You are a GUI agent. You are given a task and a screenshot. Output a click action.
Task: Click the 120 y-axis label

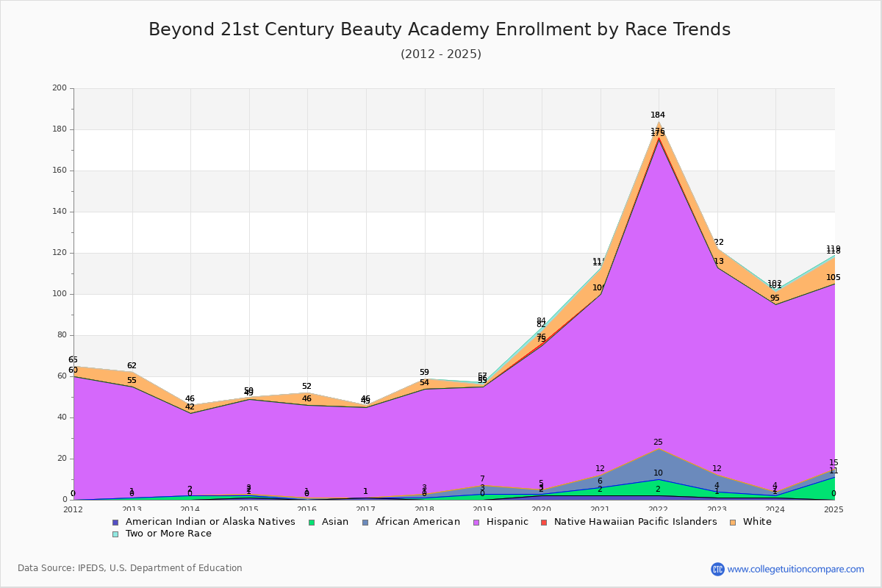pyautogui.click(x=60, y=253)
